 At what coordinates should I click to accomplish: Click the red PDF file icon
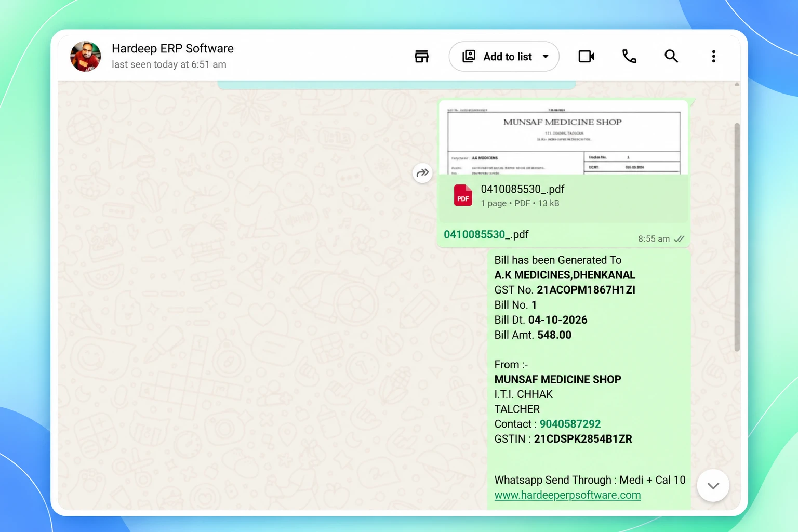coord(463,195)
